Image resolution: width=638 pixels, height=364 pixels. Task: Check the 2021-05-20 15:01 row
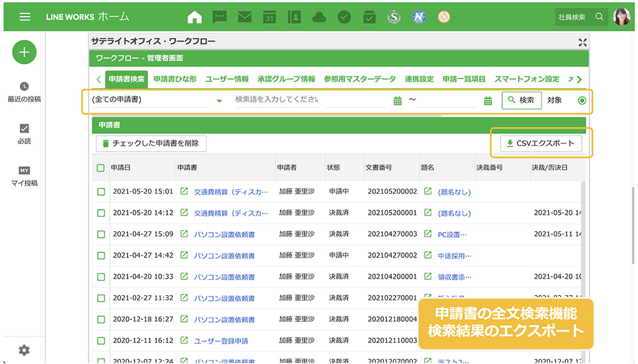[x=101, y=191]
